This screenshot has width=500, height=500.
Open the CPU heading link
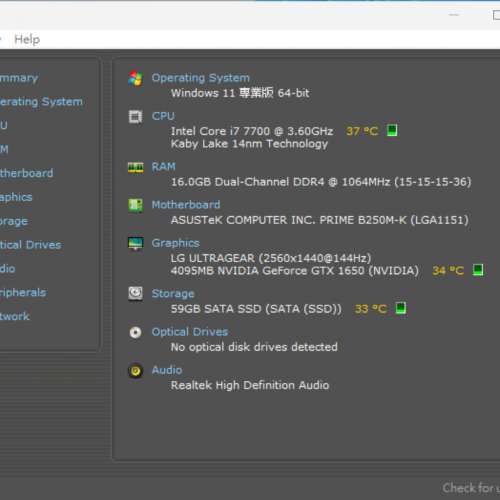[x=163, y=116]
